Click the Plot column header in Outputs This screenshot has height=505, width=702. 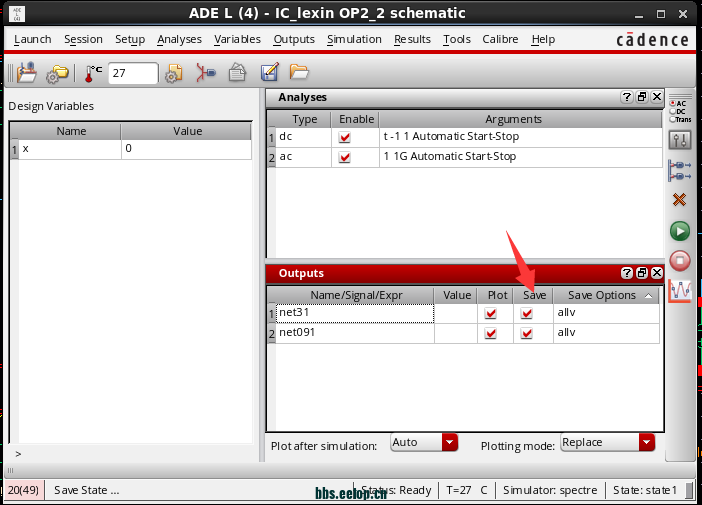point(497,295)
